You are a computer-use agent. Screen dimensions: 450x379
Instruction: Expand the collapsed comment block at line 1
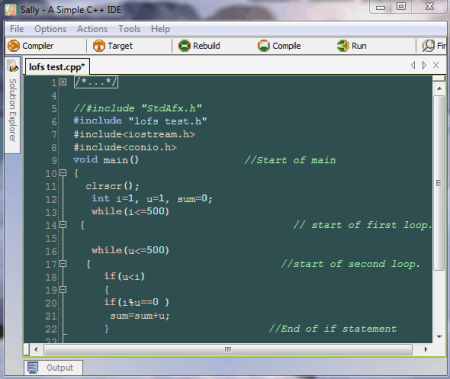point(63,82)
